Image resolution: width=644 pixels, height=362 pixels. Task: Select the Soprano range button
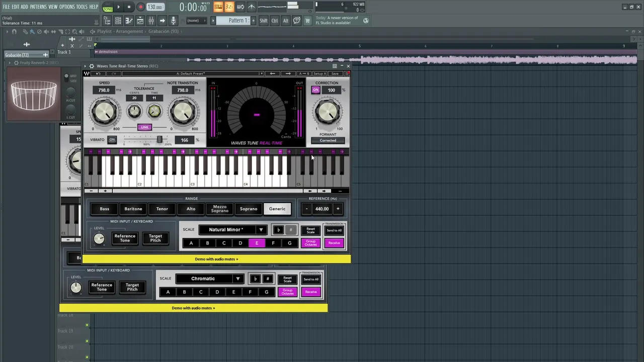tap(249, 209)
